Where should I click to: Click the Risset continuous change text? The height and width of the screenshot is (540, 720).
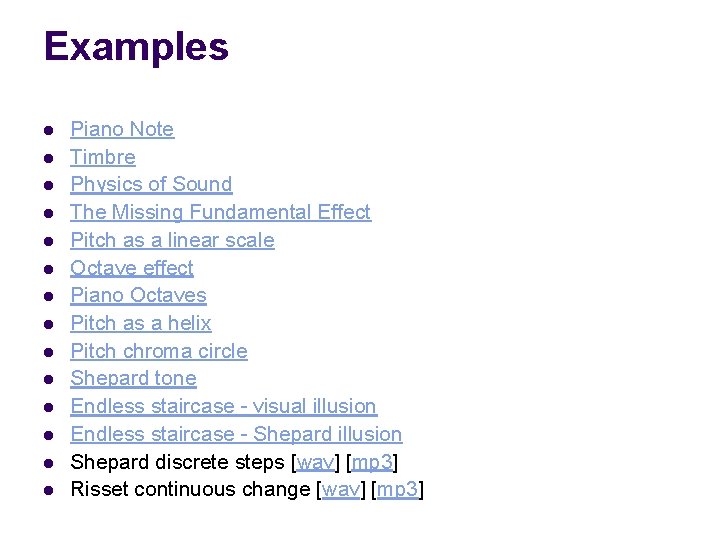[190, 489]
